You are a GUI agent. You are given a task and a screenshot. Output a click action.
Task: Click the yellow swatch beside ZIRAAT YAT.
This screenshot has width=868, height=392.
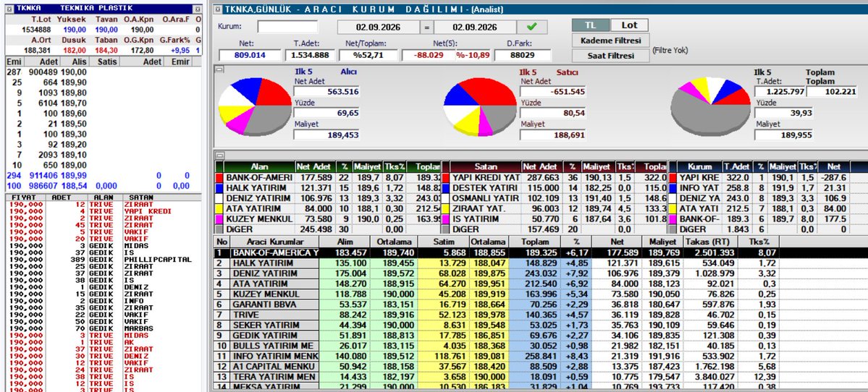point(446,208)
